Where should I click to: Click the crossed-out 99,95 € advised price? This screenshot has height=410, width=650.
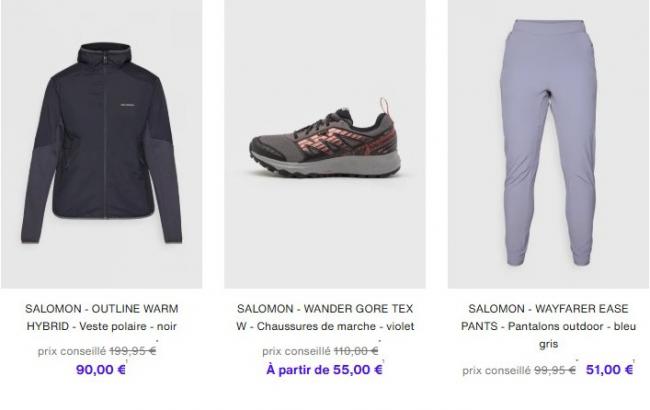point(555,370)
